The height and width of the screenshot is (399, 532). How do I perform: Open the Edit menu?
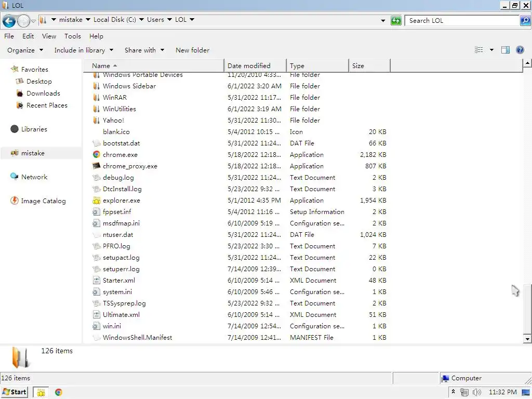(x=28, y=36)
